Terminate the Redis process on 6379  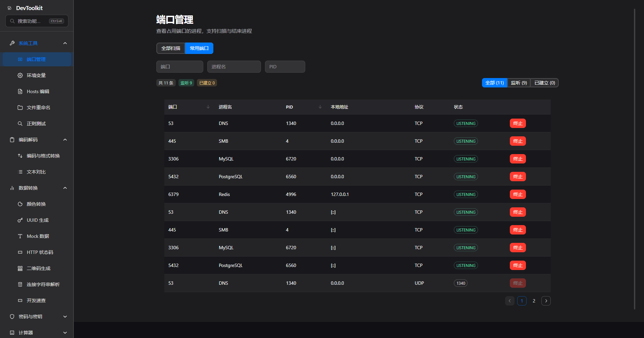click(x=518, y=194)
